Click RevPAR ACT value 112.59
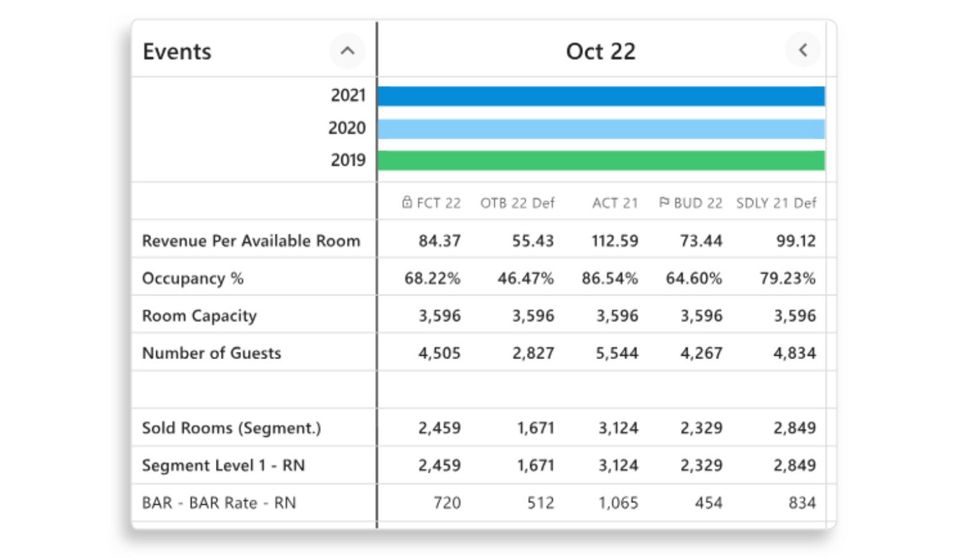Screen dimensions: 957x560 [x=615, y=241]
